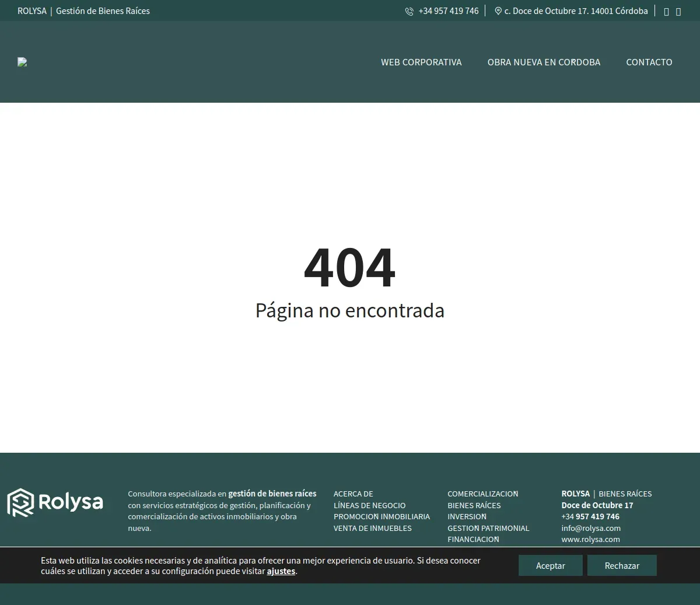Click the footer phone number +34 957 419 746

pos(590,516)
